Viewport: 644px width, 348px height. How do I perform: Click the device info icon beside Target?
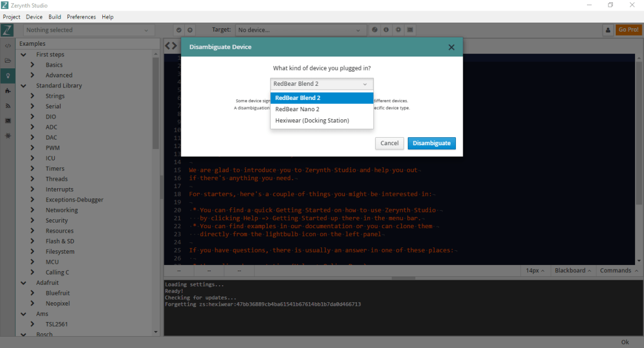386,29
